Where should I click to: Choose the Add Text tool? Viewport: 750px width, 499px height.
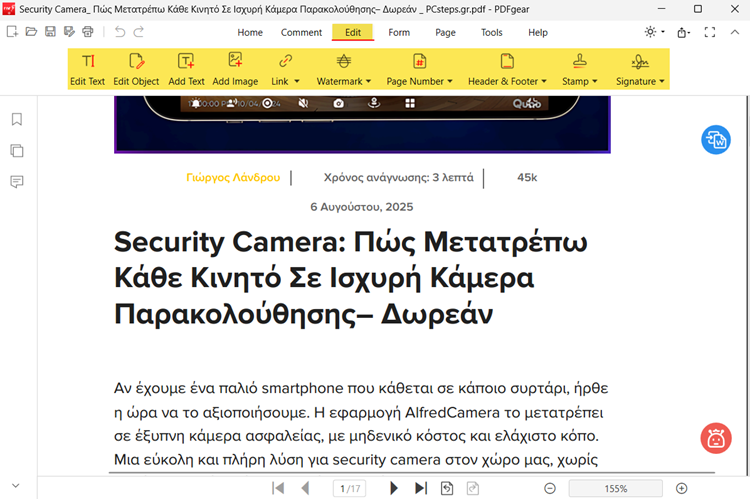tap(186, 69)
